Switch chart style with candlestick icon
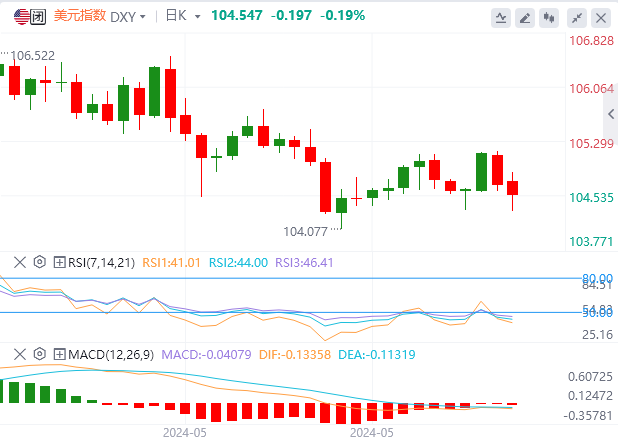The width and height of the screenshot is (618, 444). tap(549, 18)
